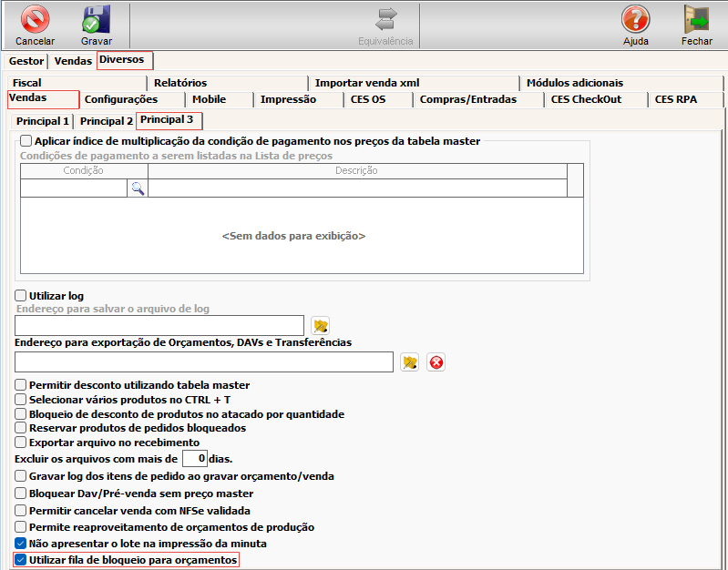This screenshot has width=728, height=570.
Task: Select the Fiscal tab
Action: (x=27, y=83)
